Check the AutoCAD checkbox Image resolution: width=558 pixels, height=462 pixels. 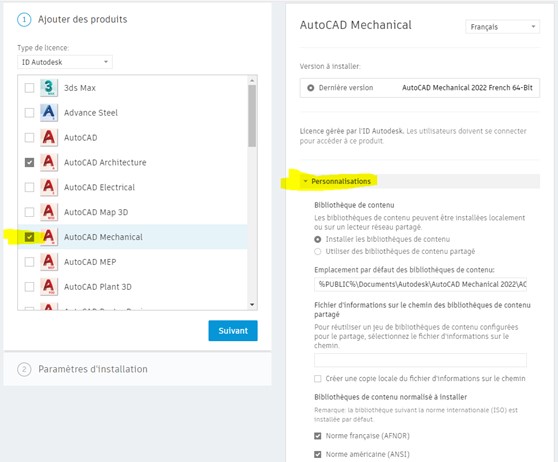point(29,138)
